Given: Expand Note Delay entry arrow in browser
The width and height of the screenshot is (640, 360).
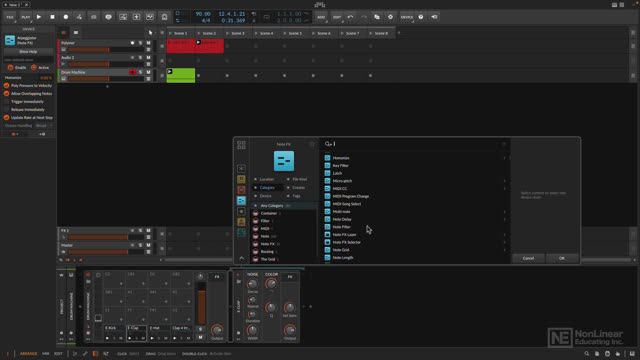Looking at the screenshot, I should 504,220.
